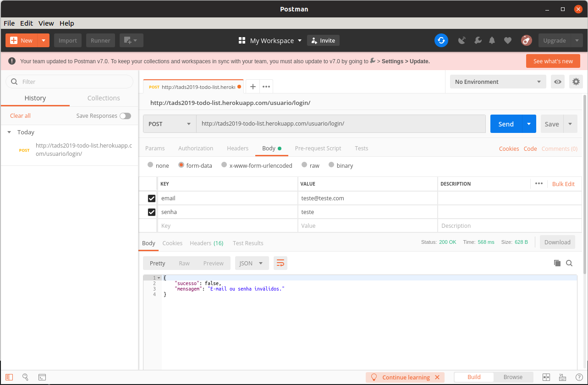Image resolution: width=588 pixels, height=385 pixels.
Task: Toggle the Save Responses switch
Action: pyautogui.click(x=125, y=116)
